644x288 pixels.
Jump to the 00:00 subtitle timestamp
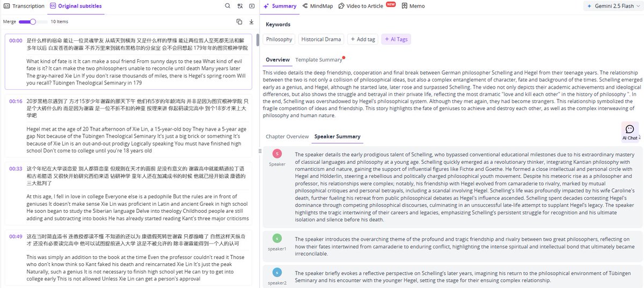(x=16, y=40)
